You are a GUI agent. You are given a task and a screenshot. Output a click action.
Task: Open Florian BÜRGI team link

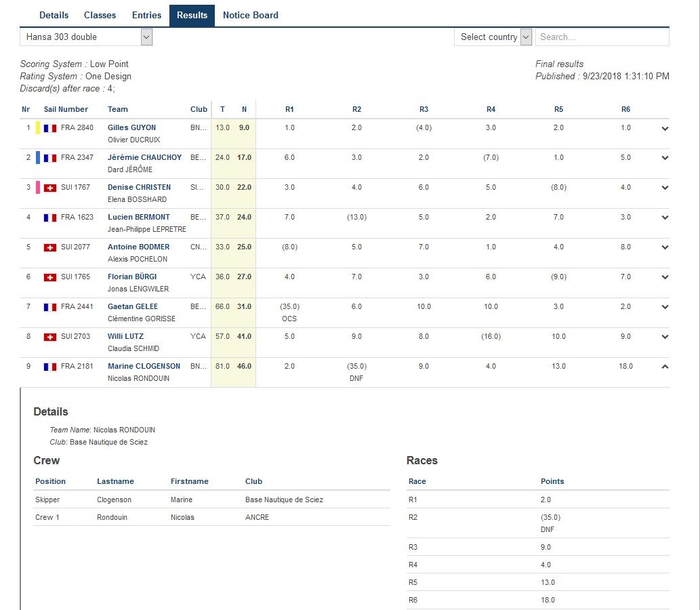[x=132, y=277]
